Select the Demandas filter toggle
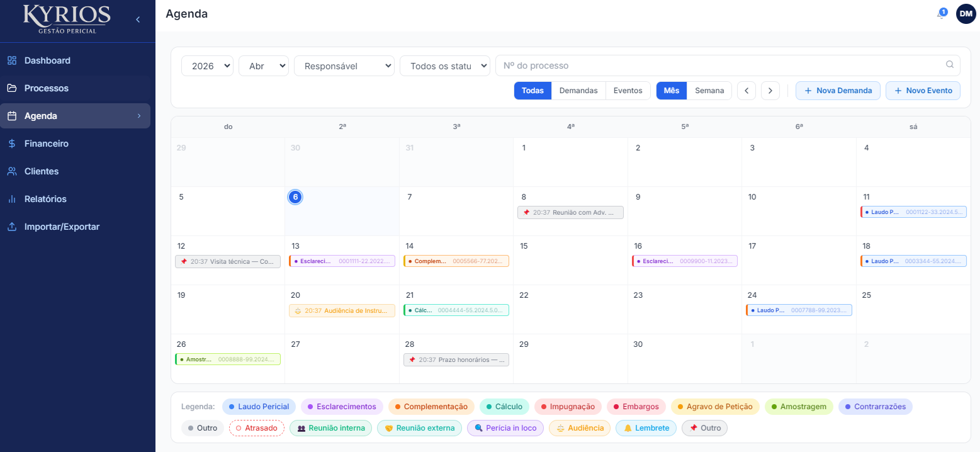 pos(578,91)
